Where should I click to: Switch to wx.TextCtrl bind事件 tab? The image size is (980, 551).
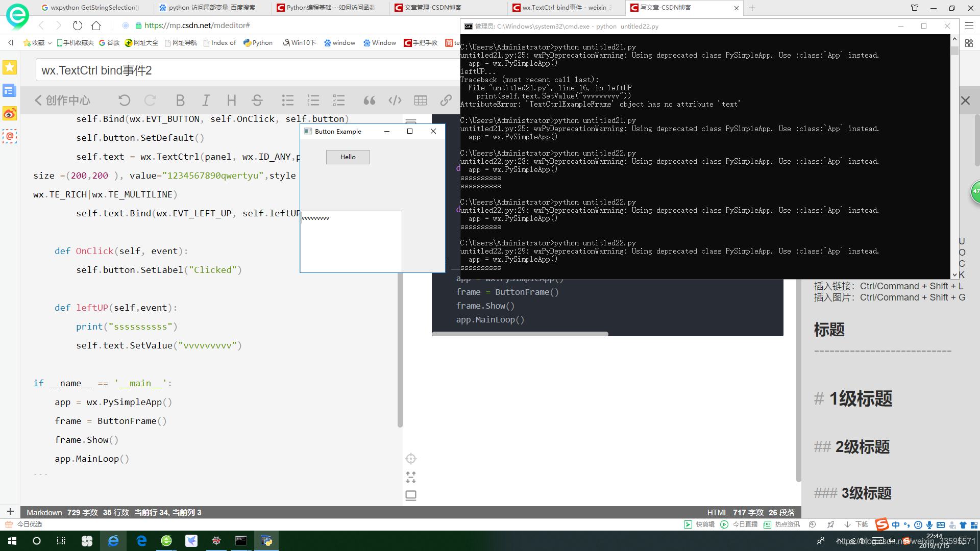[x=566, y=8]
